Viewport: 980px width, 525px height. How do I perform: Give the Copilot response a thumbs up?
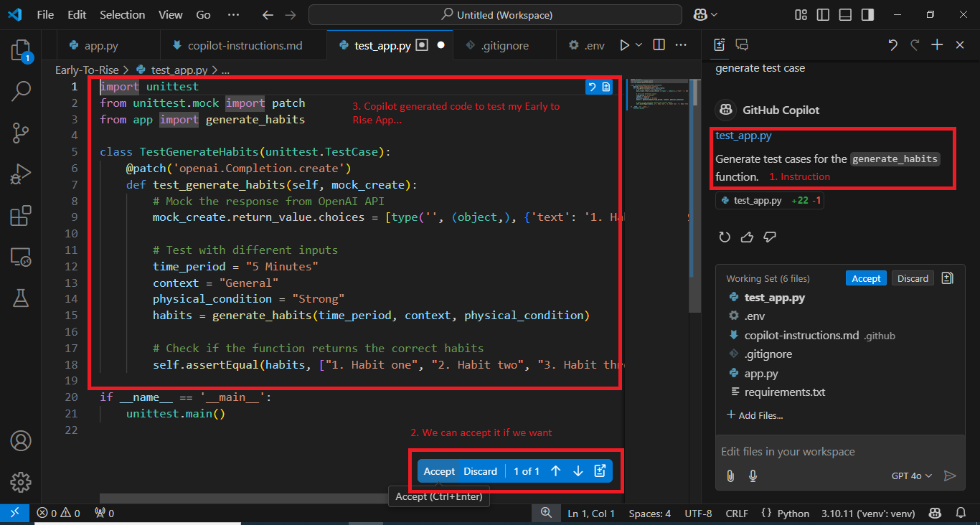pos(747,237)
